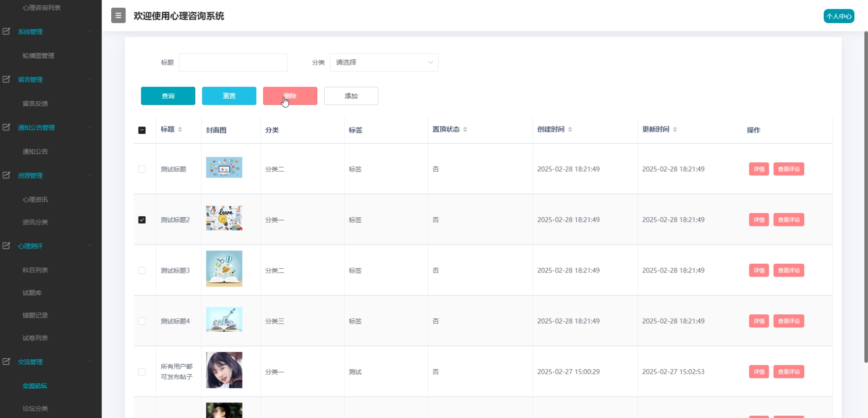
Task: Click the page vertical scrollbar
Action: tap(866, 196)
